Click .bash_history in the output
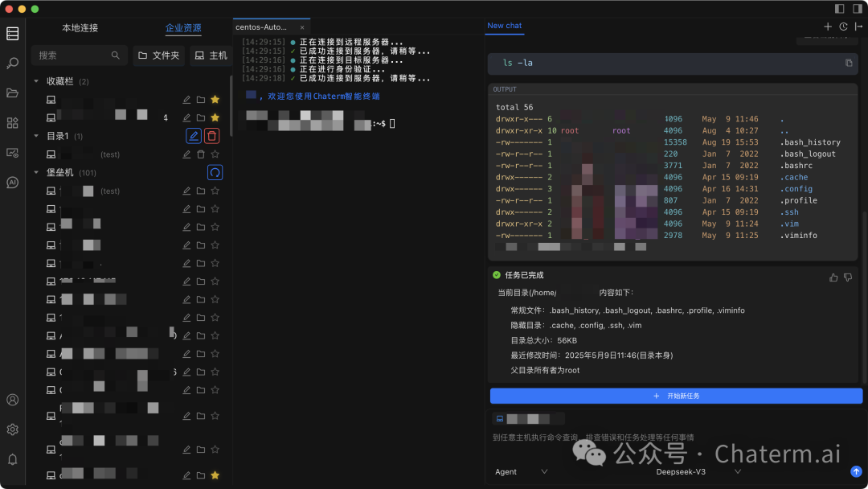 810,142
